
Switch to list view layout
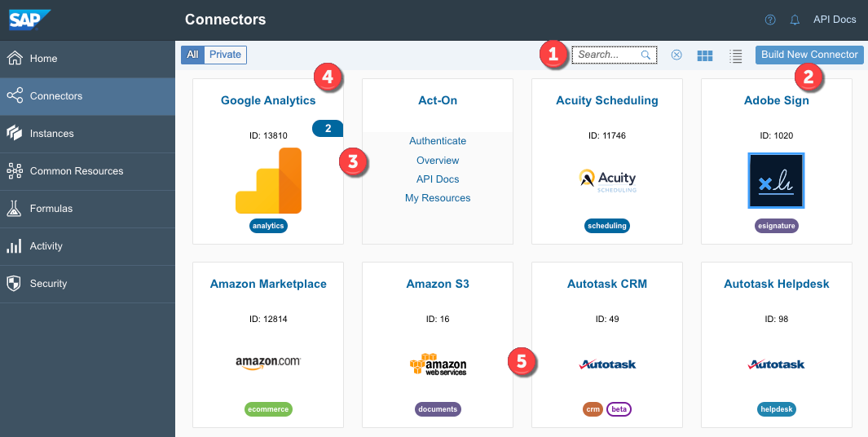coord(736,55)
